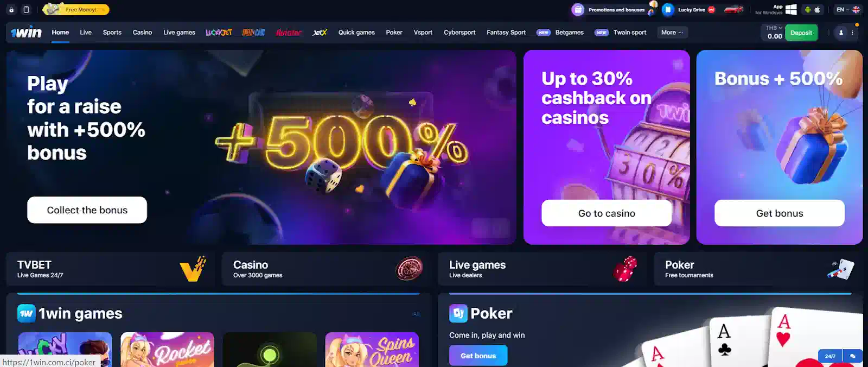868x367 pixels.
Task: Go to the Poker menu item
Action: 394,33
